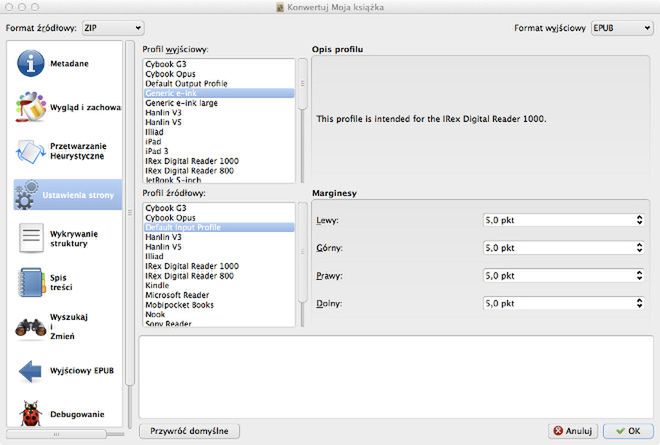This screenshot has height=445, width=660.
Task: Click the Lewy margin stepper arrows
Action: click(x=639, y=220)
